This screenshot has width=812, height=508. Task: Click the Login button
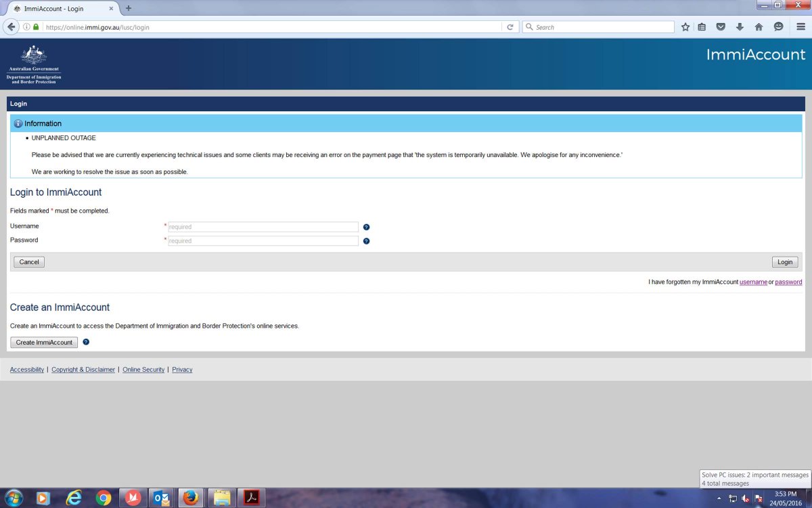(x=785, y=262)
